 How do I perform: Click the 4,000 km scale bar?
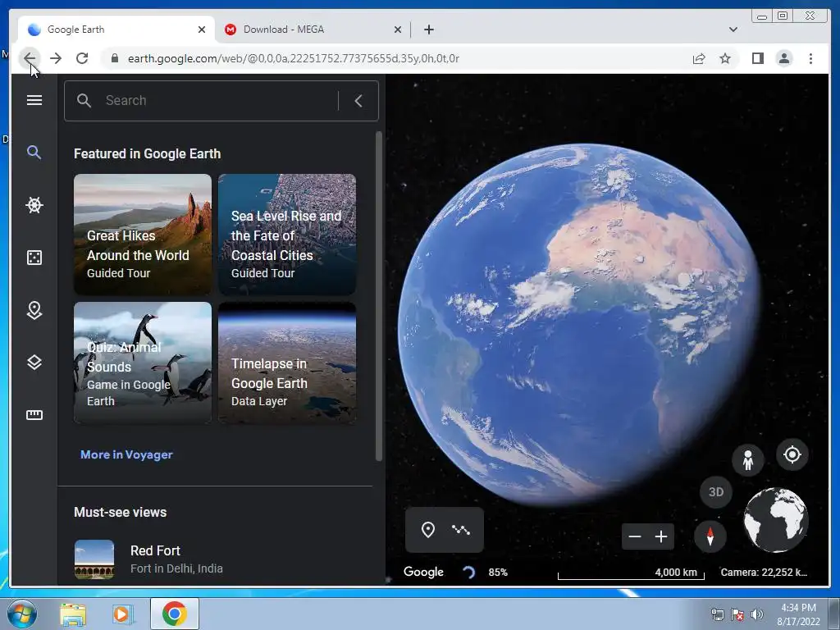click(631, 573)
